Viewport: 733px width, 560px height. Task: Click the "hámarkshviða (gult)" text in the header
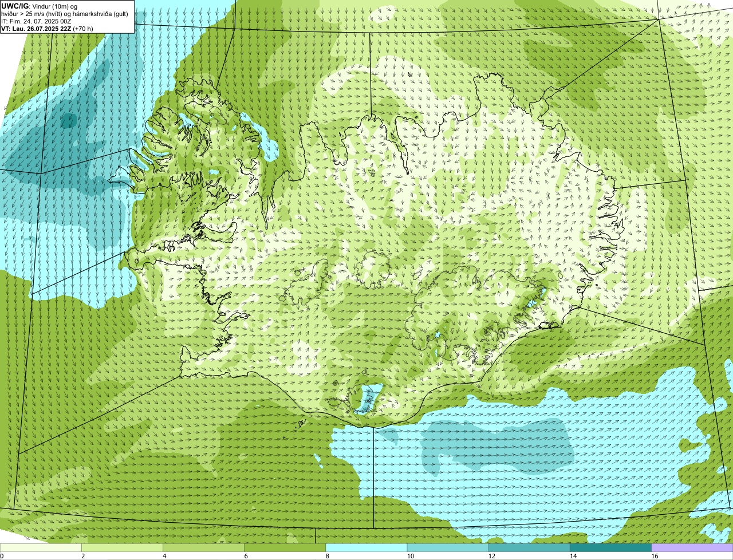point(100,14)
